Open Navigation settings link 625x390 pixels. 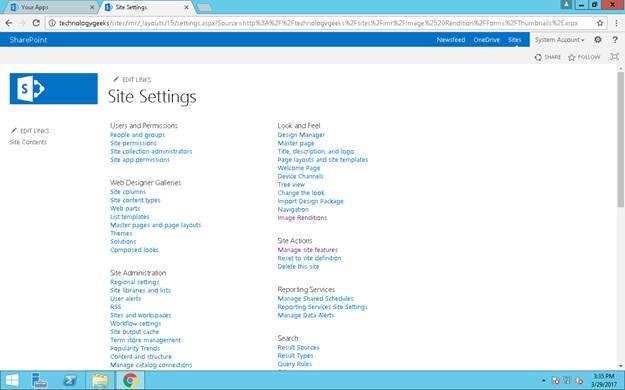[x=293, y=210]
